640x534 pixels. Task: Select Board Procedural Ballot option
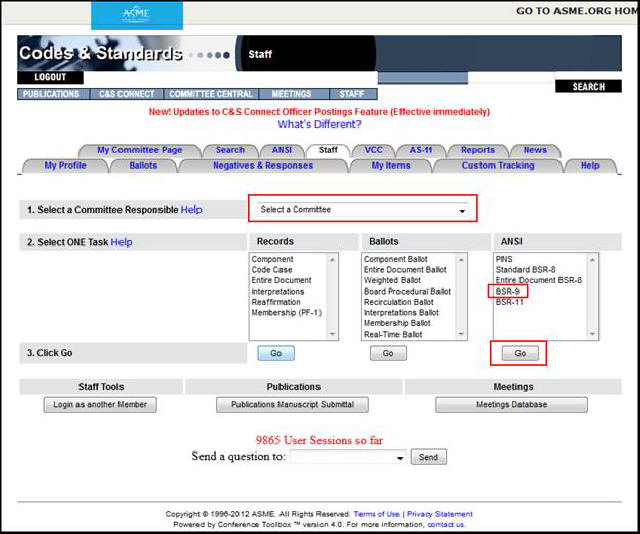click(x=407, y=291)
